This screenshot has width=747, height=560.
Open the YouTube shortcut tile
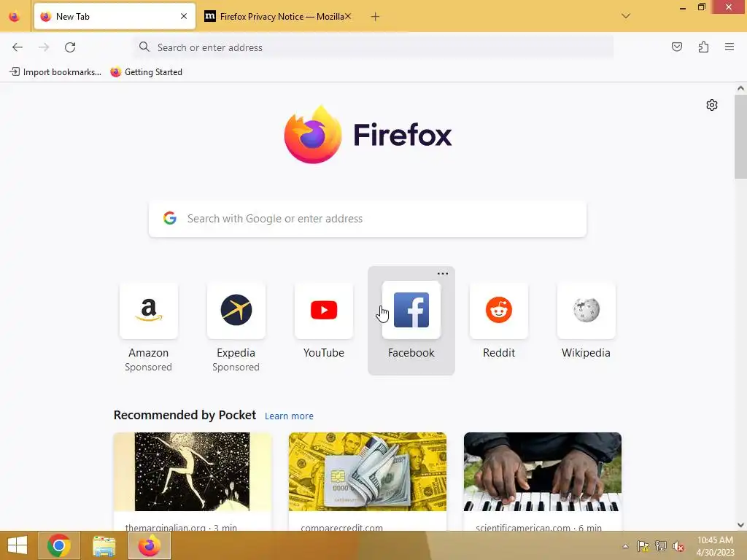coord(324,322)
